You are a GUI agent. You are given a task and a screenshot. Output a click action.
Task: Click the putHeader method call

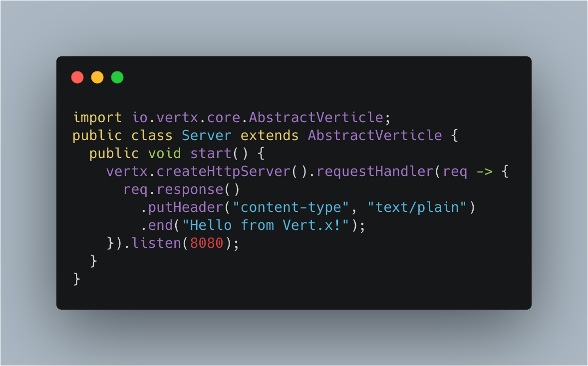[186, 207]
